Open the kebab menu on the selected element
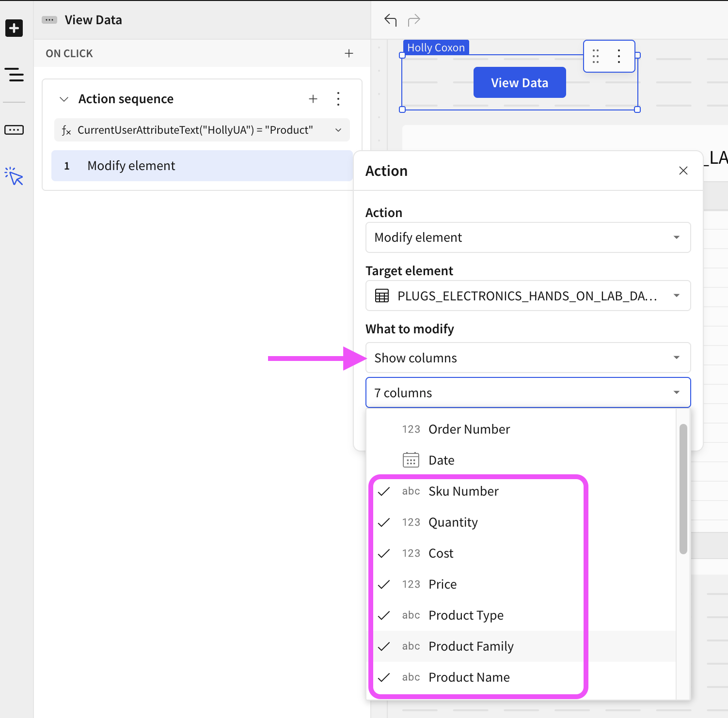728x718 pixels. tap(619, 56)
